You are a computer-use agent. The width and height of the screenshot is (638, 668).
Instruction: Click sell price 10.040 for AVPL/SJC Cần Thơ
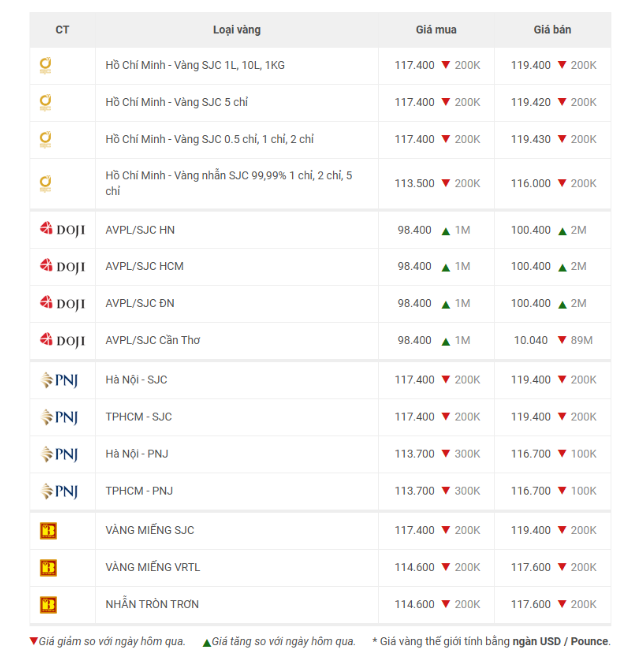(531, 340)
